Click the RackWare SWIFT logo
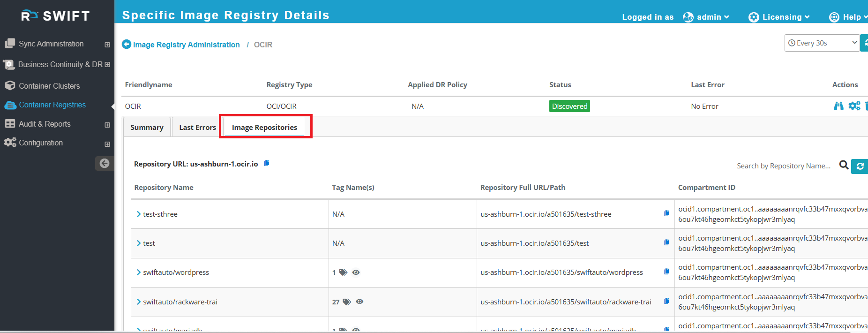This screenshot has width=868, height=333. [55, 16]
